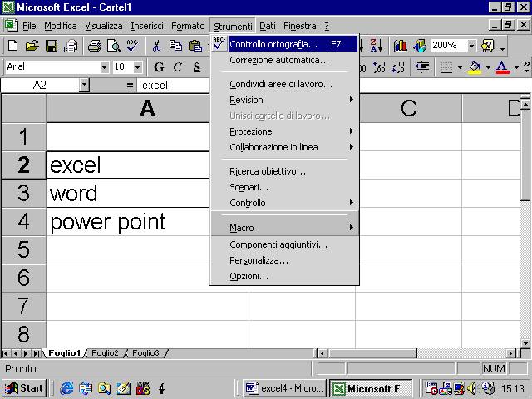
Task: Open the zoom 200% dropdown arrow
Action: click(471, 45)
